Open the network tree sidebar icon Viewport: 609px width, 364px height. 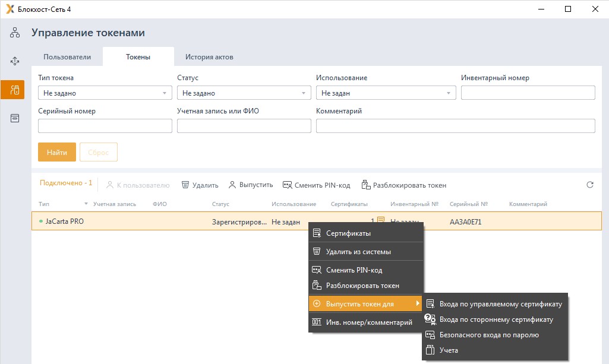pos(15,33)
